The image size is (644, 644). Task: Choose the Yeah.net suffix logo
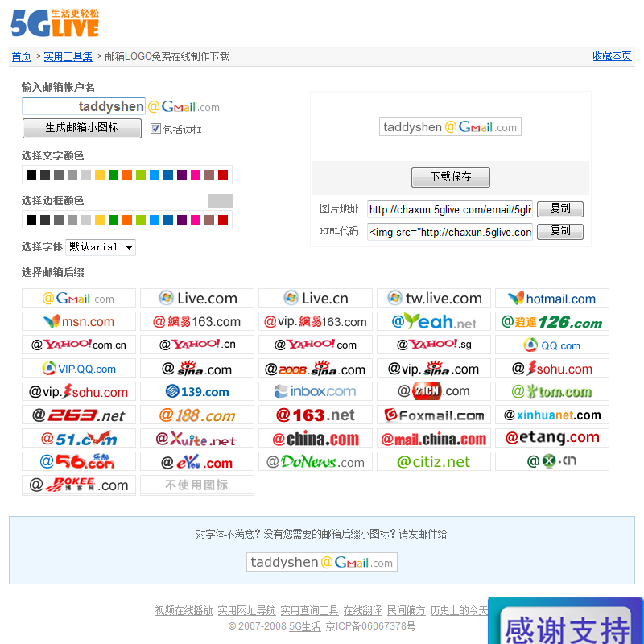coord(434,321)
